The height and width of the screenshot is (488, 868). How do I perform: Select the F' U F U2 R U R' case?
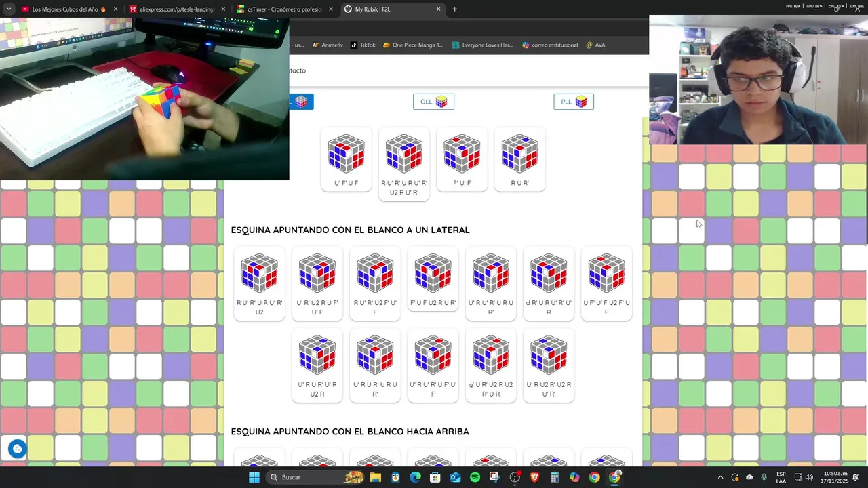coord(433,279)
